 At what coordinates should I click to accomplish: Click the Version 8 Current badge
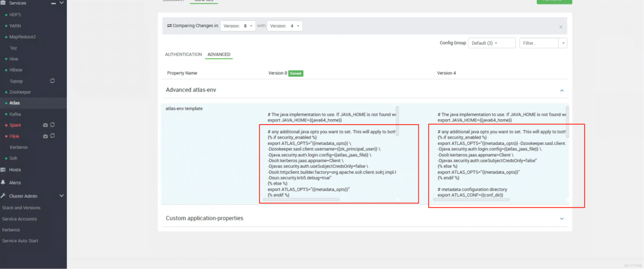click(x=296, y=73)
